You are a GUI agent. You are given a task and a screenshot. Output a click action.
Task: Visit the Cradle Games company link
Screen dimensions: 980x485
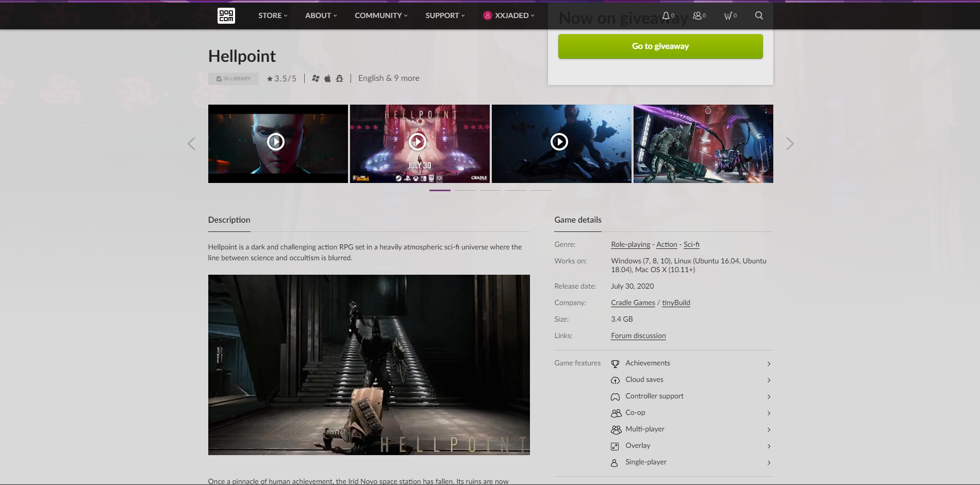633,303
